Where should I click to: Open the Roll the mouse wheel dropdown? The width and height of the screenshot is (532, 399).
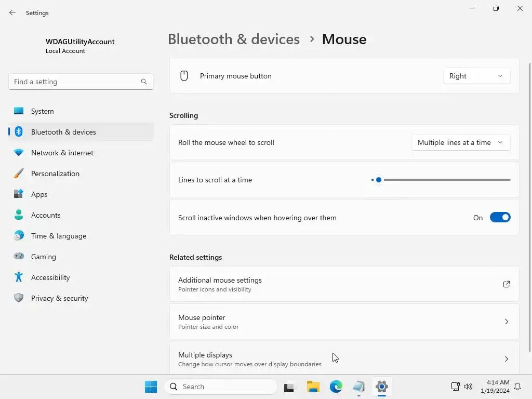click(x=461, y=142)
